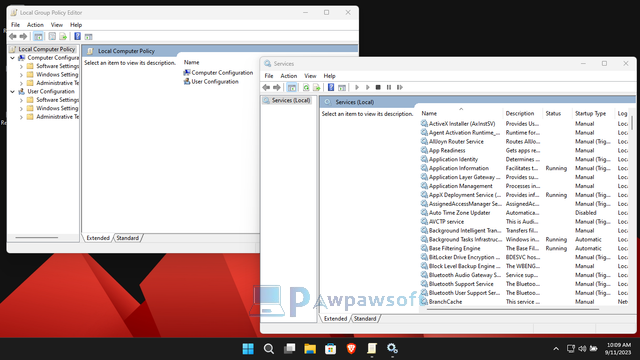Open Brave browser from taskbar
The height and width of the screenshot is (360, 640).
pos(351,349)
